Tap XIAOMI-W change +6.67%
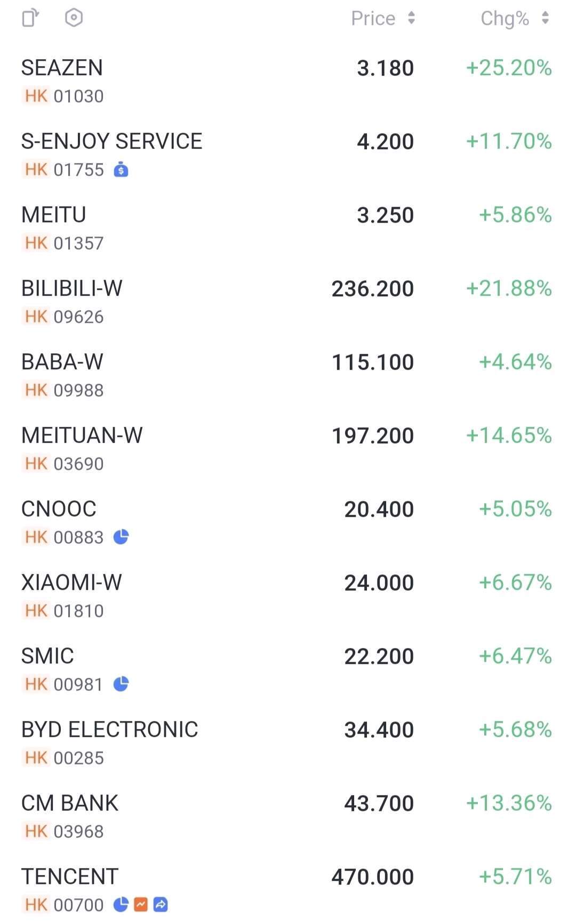Viewport: 576px width, 924px height. 515,582
